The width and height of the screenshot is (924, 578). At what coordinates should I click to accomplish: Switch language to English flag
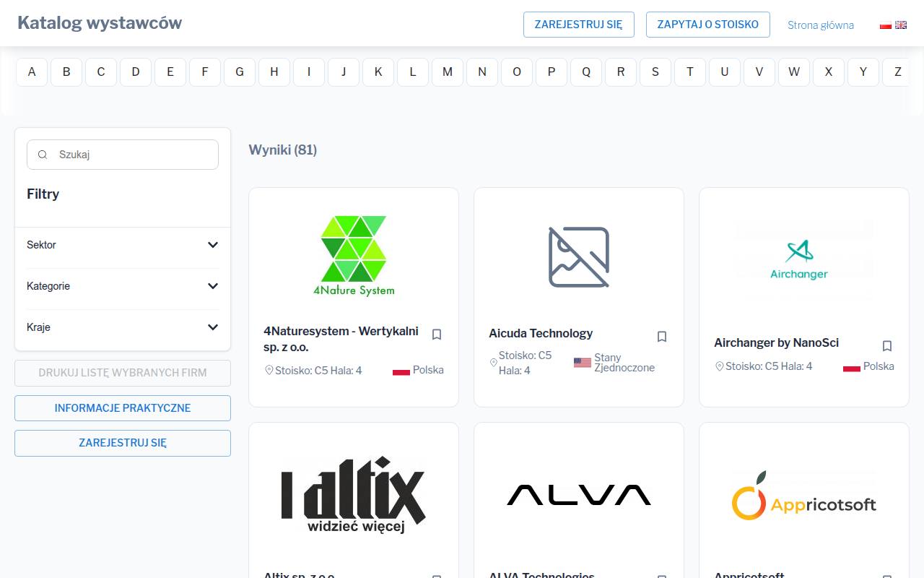point(901,25)
